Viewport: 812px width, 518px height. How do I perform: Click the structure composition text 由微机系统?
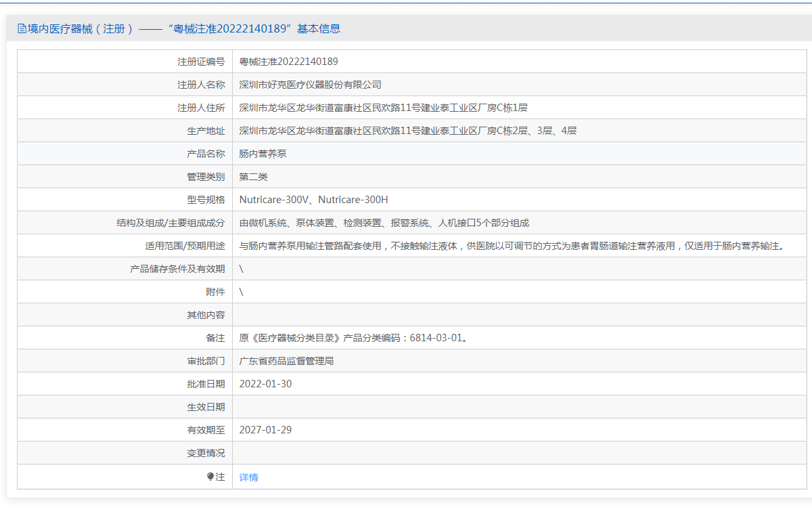[384, 223]
